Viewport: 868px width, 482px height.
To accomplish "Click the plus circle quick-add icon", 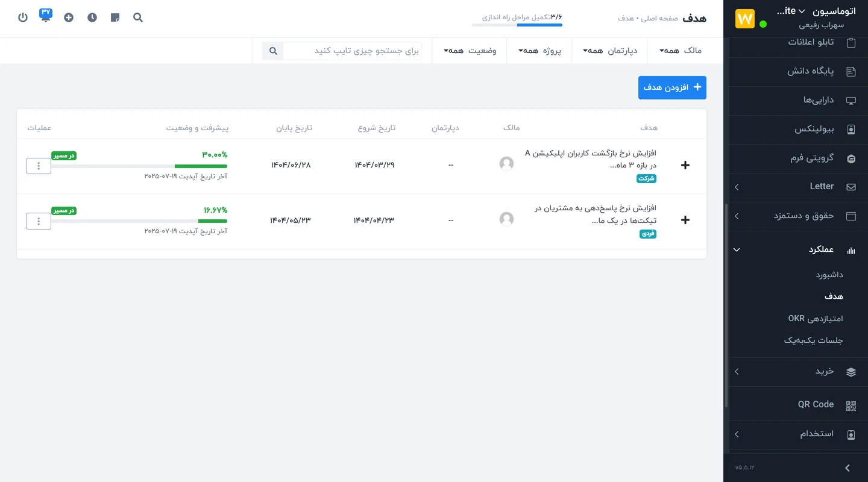I will (x=69, y=17).
